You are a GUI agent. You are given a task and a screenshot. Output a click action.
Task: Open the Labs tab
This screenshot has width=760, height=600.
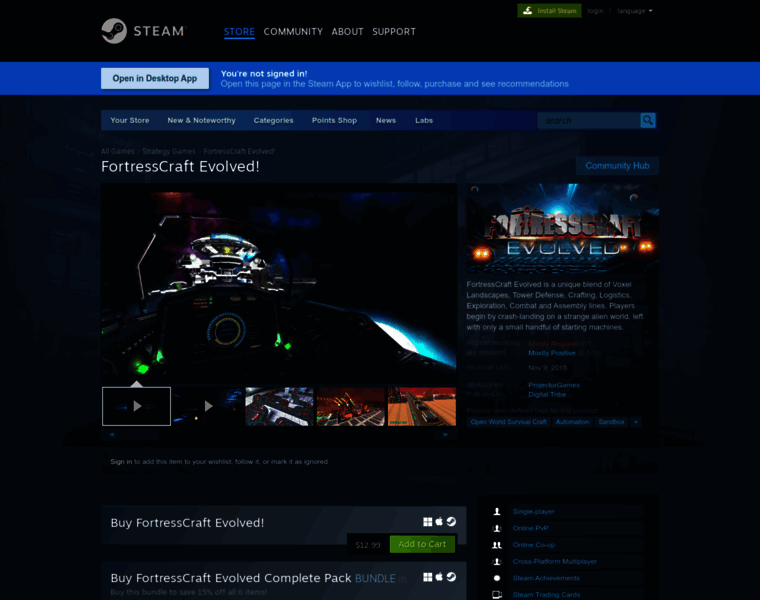(x=424, y=120)
